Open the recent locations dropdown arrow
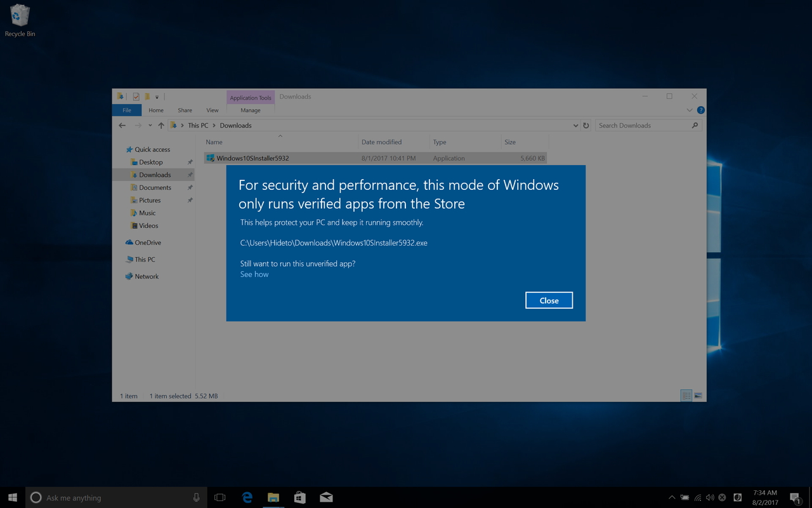This screenshot has height=508, width=812. click(x=150, y=126)
